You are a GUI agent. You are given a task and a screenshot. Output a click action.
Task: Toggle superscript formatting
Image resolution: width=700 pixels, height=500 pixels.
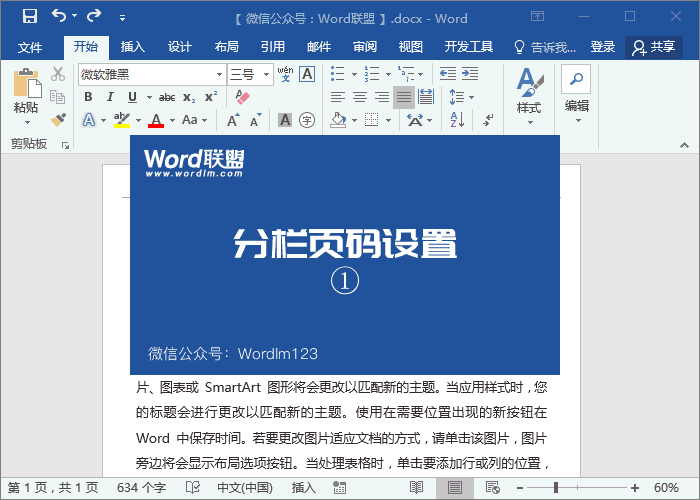(x=211, y=97)
